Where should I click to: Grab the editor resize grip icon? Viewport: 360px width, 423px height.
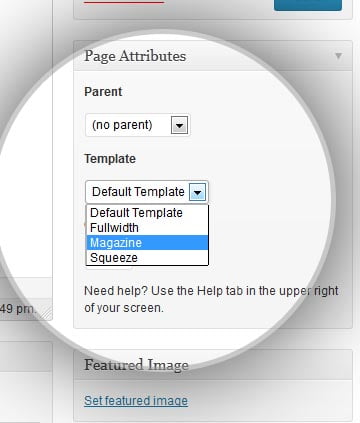click(x=45, y=313)
